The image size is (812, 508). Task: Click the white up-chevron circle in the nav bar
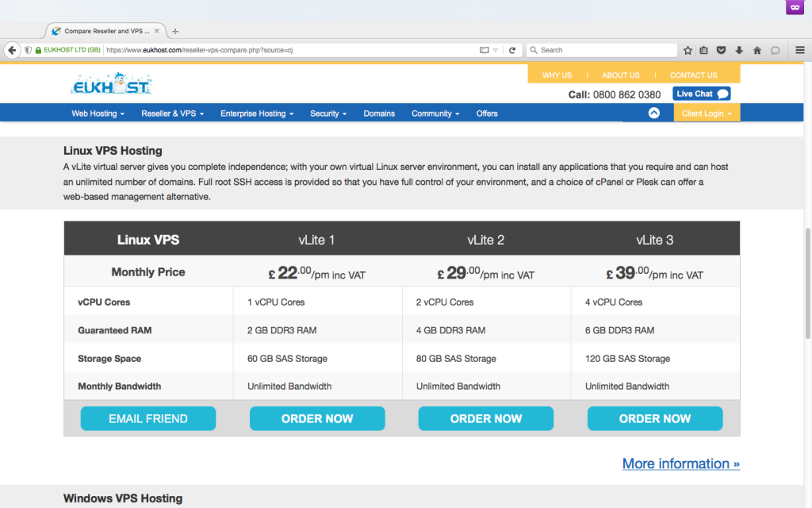click(654, 113)
